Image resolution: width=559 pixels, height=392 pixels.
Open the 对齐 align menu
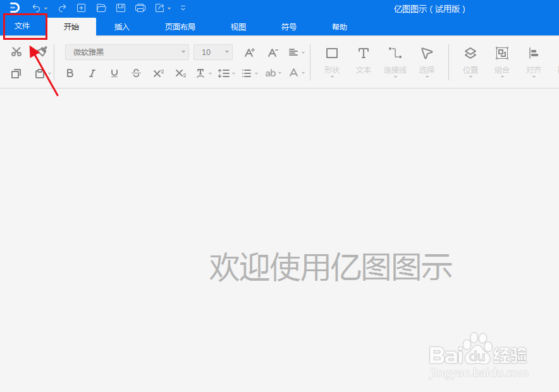[534, 63]
